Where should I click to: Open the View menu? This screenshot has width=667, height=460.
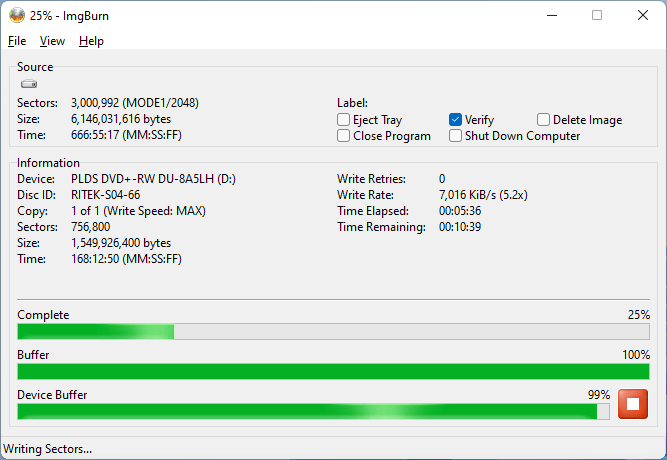click(52, 41)
